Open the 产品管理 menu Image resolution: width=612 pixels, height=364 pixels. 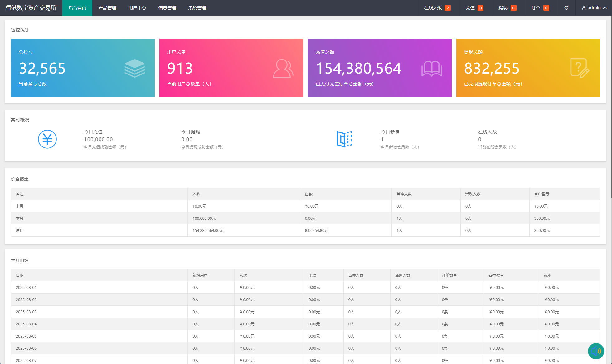pyautogui.click(x=107, y=8)
